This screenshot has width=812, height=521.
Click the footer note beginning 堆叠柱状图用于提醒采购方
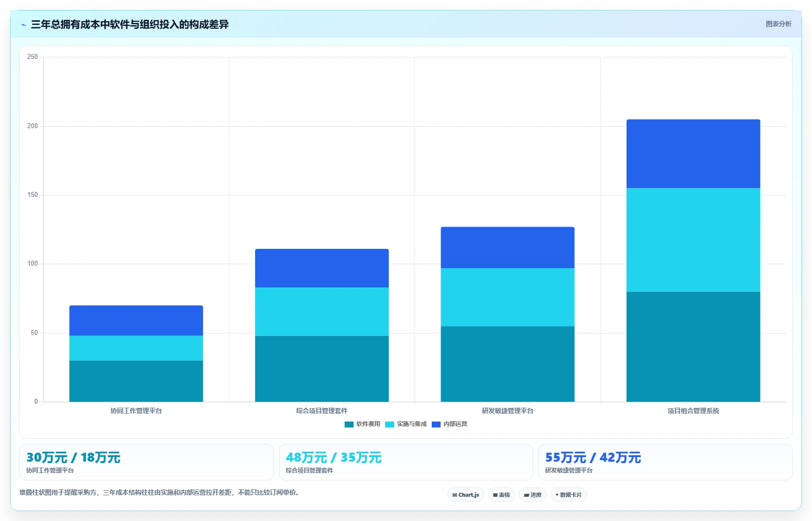[160, 493]
